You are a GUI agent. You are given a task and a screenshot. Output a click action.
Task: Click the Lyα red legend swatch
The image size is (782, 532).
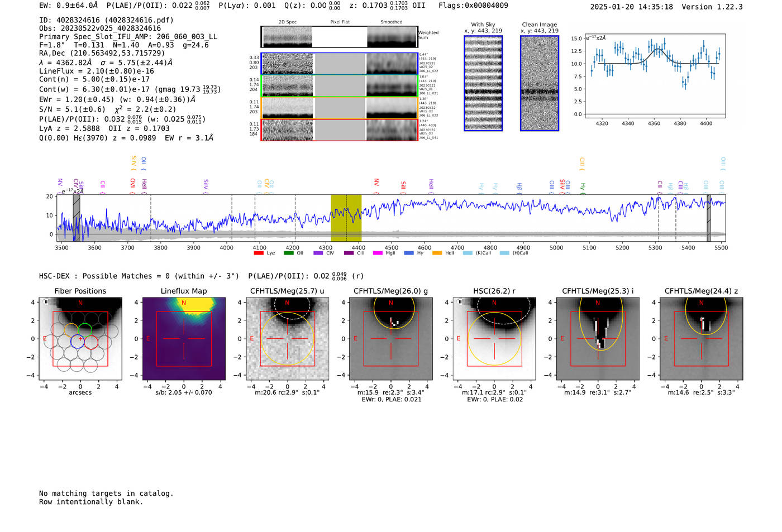[x=258, y=253]
